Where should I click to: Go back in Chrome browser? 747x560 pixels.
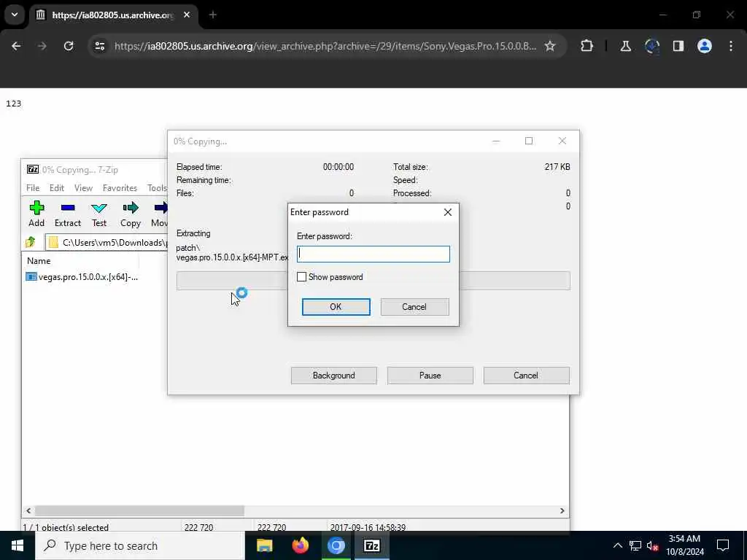point(16,46)
